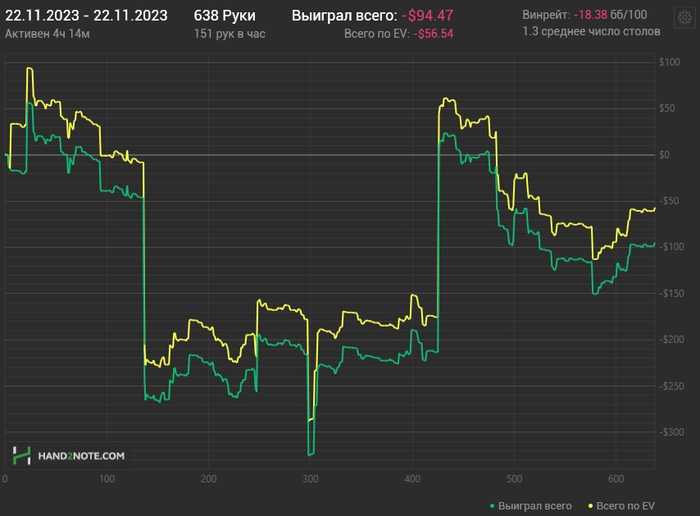The image size is (700, 516).
Task: Click the '1.3 среднее число столов' text
Action: (x=591, y=31)
